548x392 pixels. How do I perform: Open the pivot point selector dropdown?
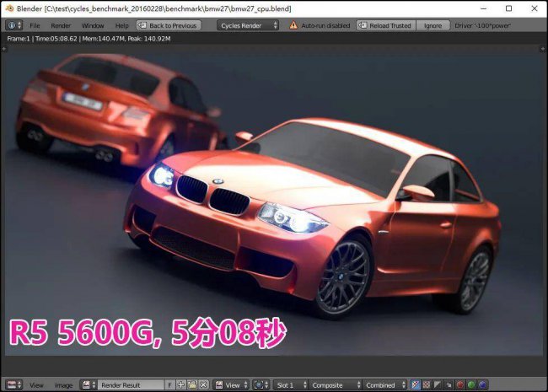click(x=261, y=385)
